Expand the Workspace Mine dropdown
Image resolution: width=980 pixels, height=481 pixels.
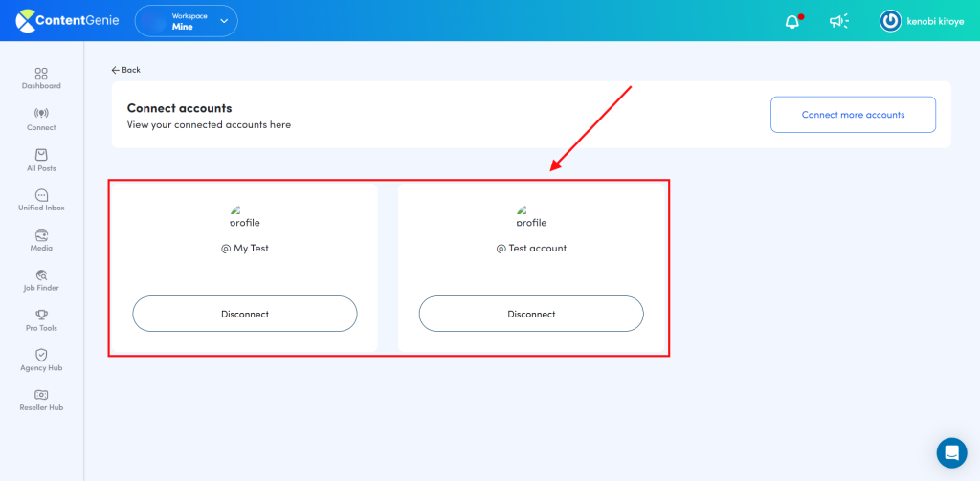pos(187,21)
